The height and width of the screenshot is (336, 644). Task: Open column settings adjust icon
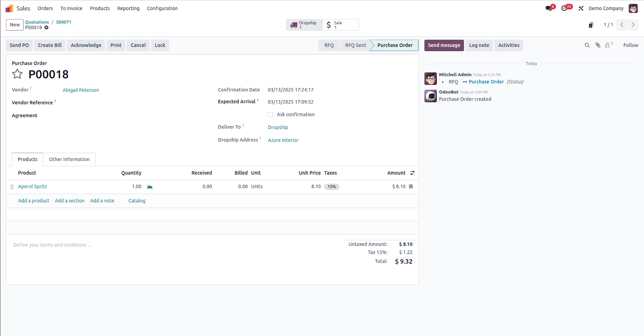click(x=412, y=173)
